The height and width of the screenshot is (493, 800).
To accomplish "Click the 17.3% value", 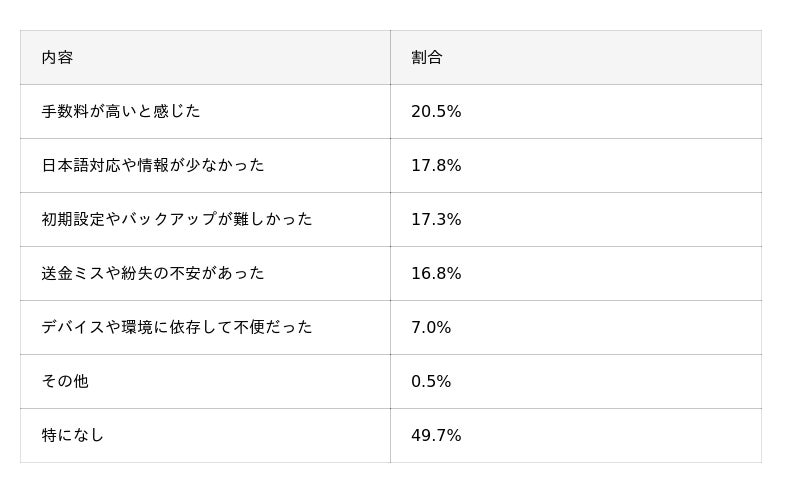I will pos(436,220).
